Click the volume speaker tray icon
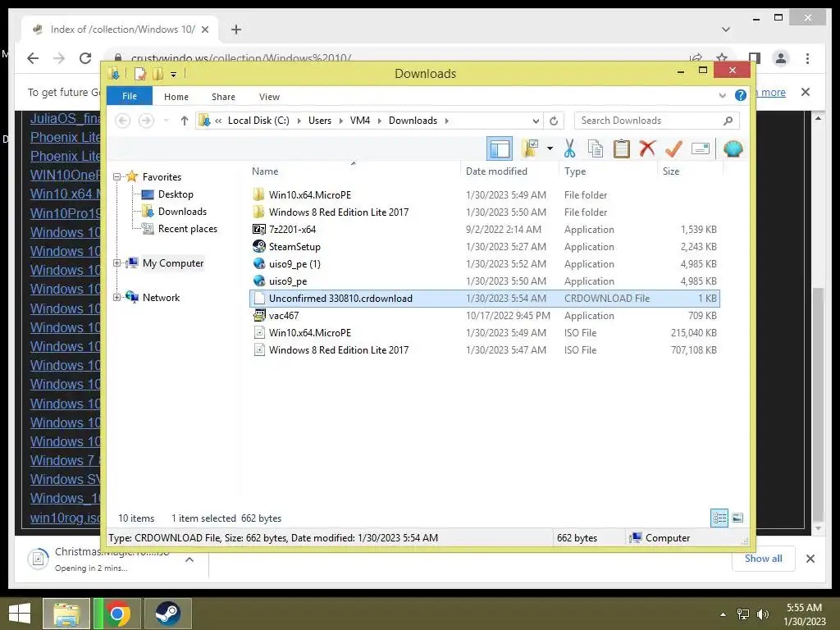 (762, 614)
